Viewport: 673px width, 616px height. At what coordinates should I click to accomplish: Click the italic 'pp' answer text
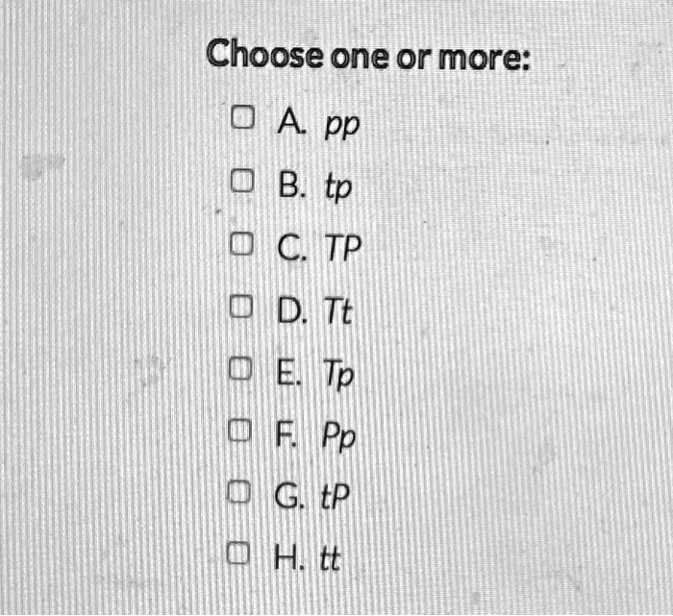[341, 127]
